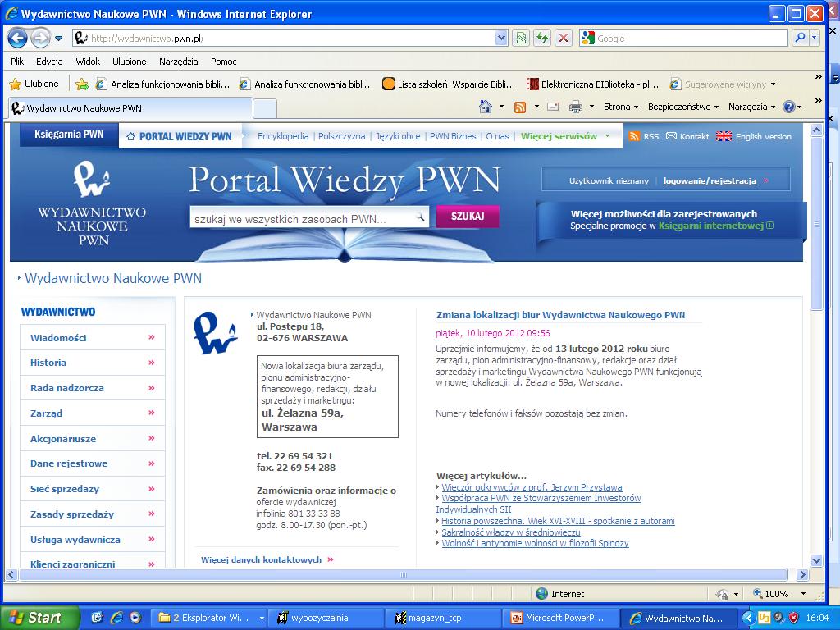Open the Pomoc menu
Image resolution: width=840 pixels, height=630 pixels.
click(223, 62)
